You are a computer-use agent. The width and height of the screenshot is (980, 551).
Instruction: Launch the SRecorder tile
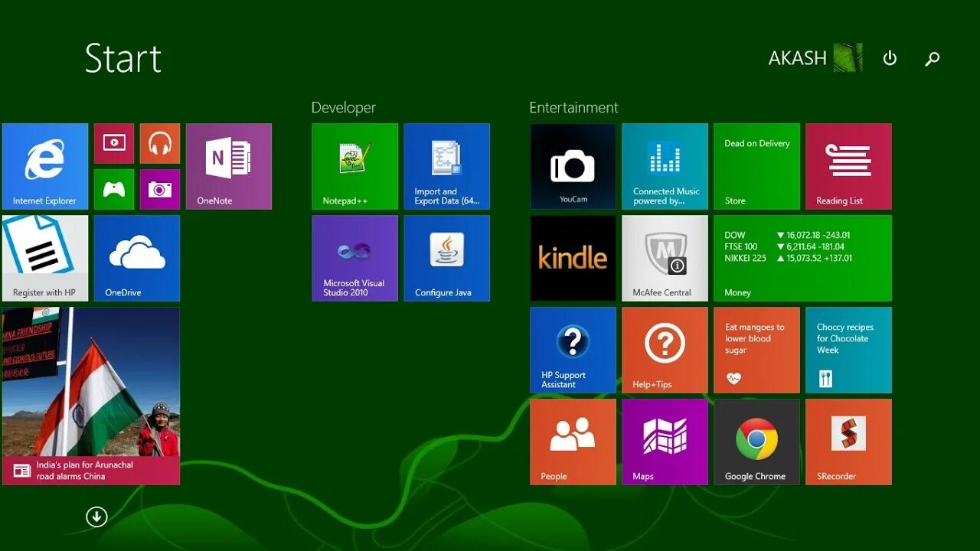(849, 442)
